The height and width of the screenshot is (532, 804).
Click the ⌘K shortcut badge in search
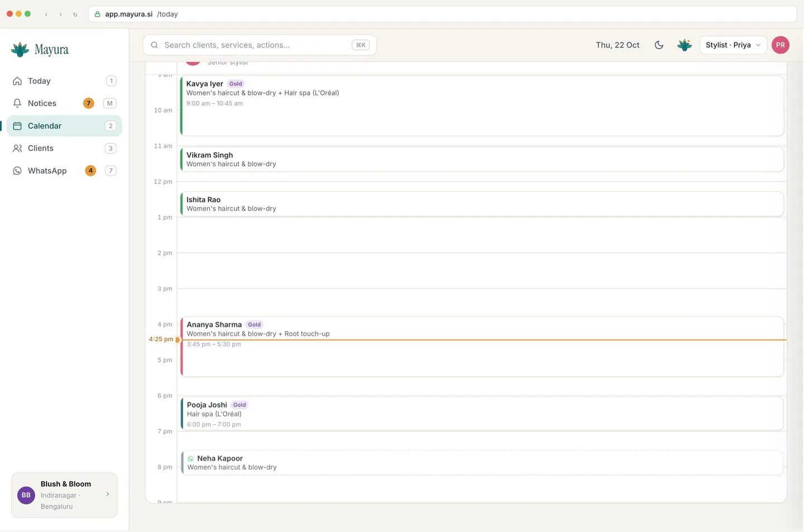click(361, 45)
